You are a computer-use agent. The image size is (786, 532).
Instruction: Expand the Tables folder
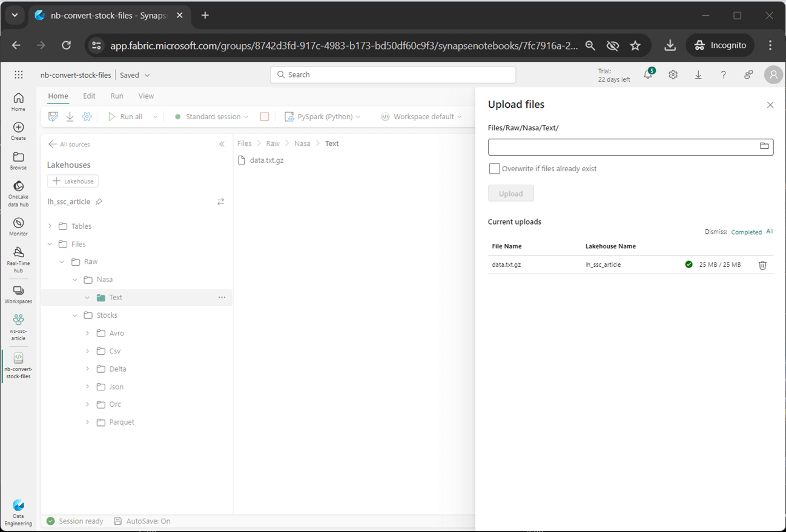click(50, 226)
